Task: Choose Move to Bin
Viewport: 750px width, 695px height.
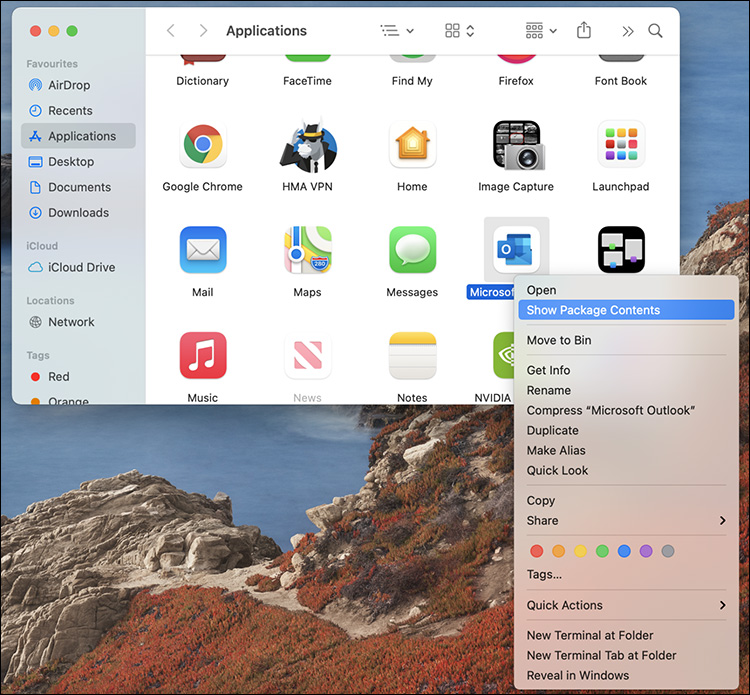Action: [x=626, y=340]
